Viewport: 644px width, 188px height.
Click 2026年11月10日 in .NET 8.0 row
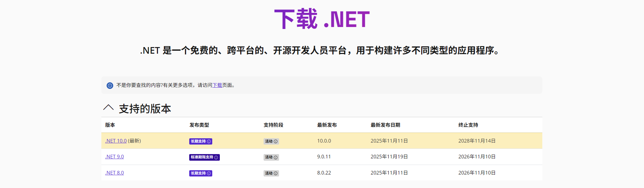point(477,173)
